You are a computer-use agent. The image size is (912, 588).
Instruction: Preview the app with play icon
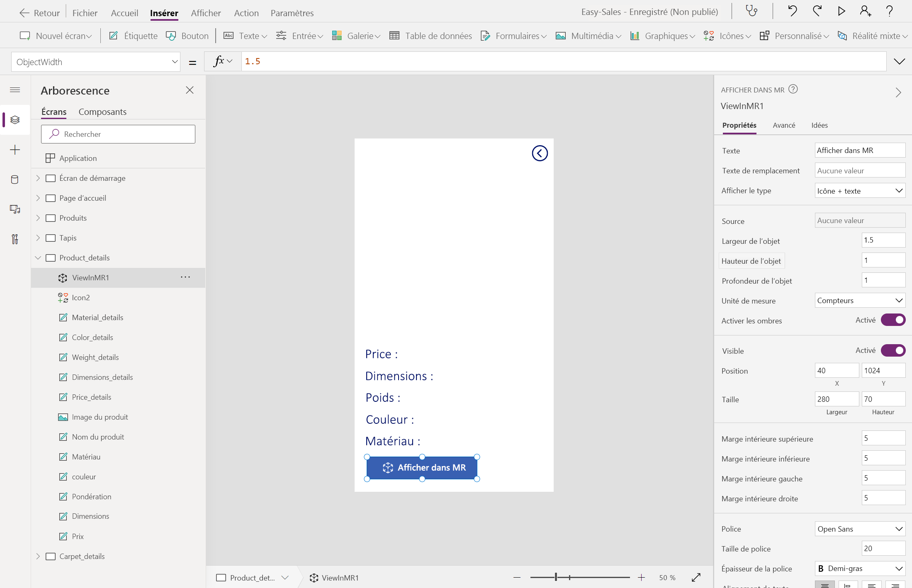pos(841,11)
